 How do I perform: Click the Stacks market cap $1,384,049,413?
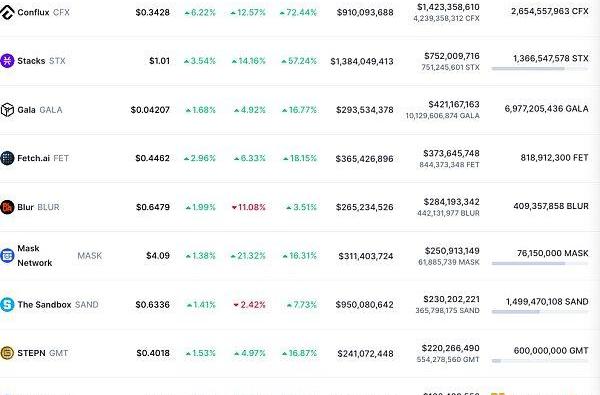pyautogui.click(x=362, y=61)
